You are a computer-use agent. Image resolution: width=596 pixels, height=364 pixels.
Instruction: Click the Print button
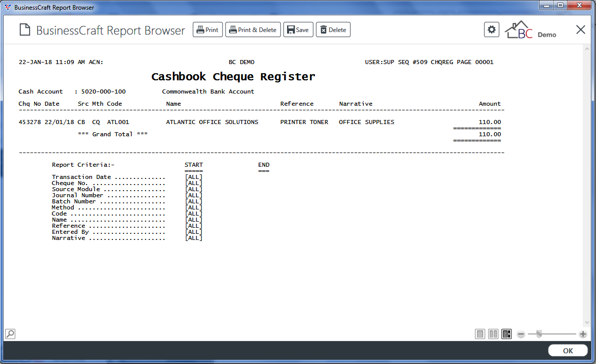coord(208,29)
